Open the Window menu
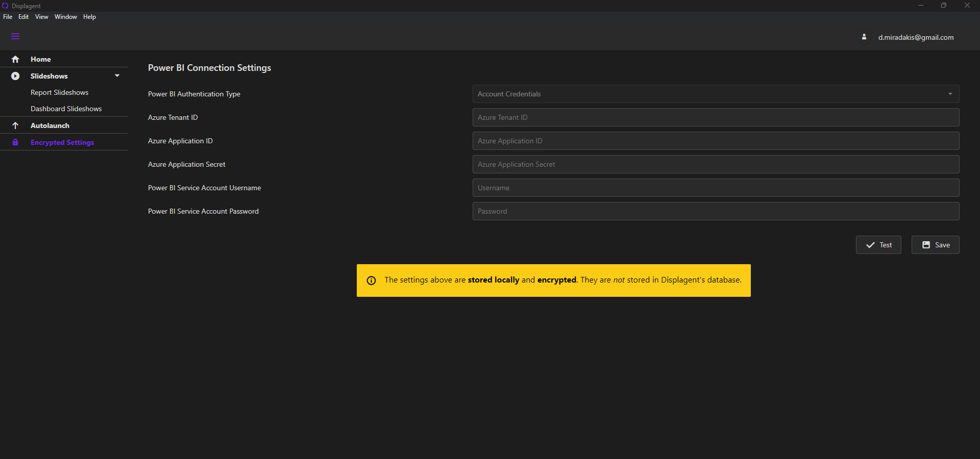This screenshot has width=980, height=459. (66, 17)
